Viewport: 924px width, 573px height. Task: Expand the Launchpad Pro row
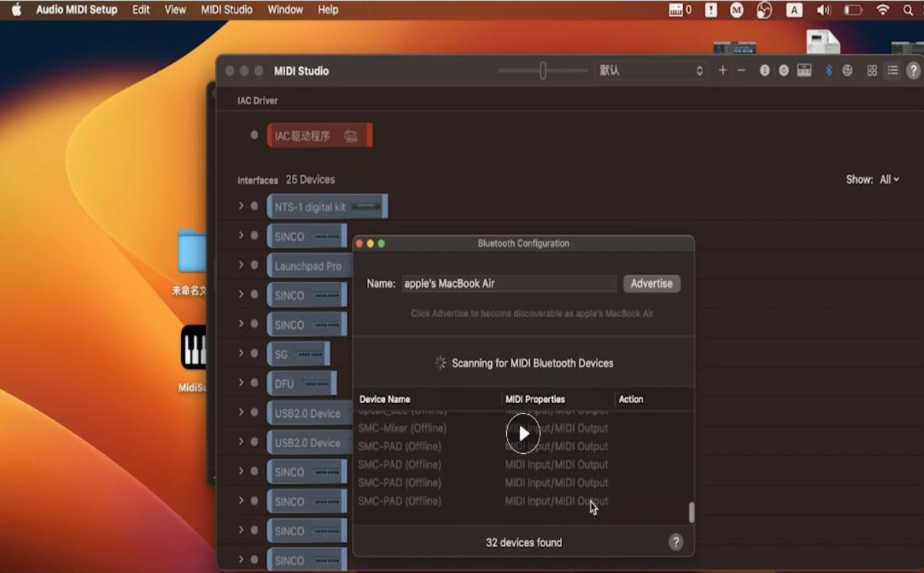(241, 265)
